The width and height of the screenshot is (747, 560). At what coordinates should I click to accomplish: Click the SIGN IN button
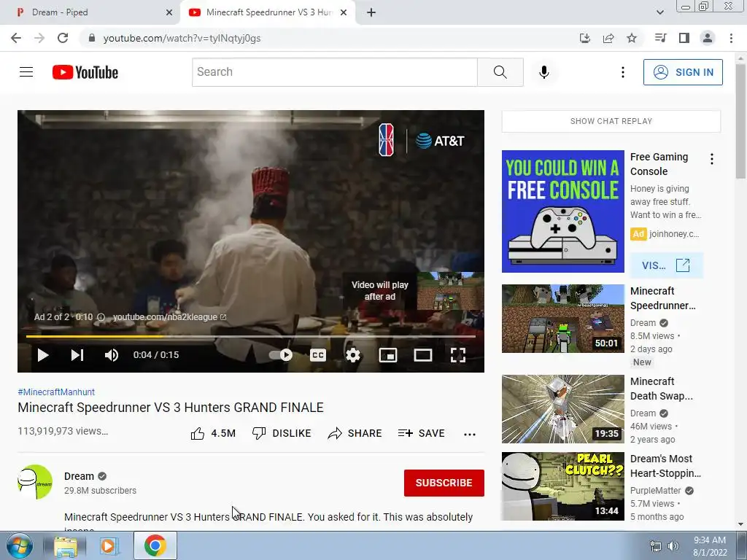point(683,72)
